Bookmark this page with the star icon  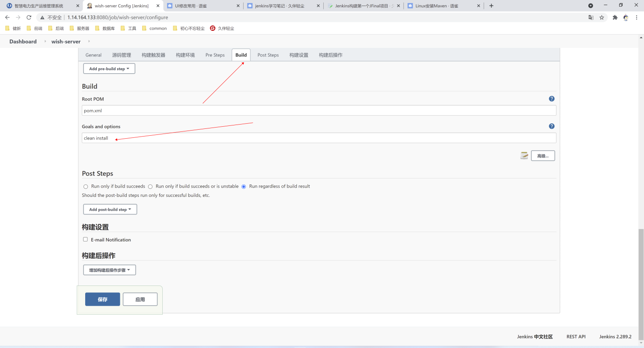tap(602, 18)
